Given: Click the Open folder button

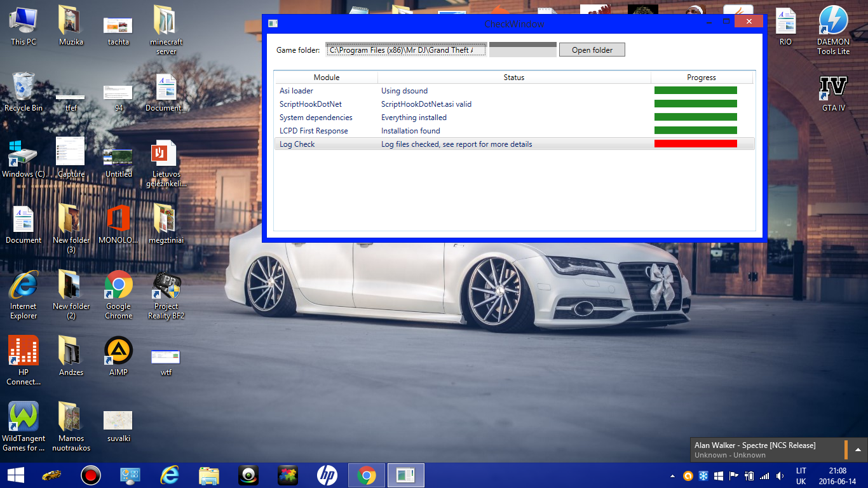Looking at the screenshot, I should click(592, 50).
